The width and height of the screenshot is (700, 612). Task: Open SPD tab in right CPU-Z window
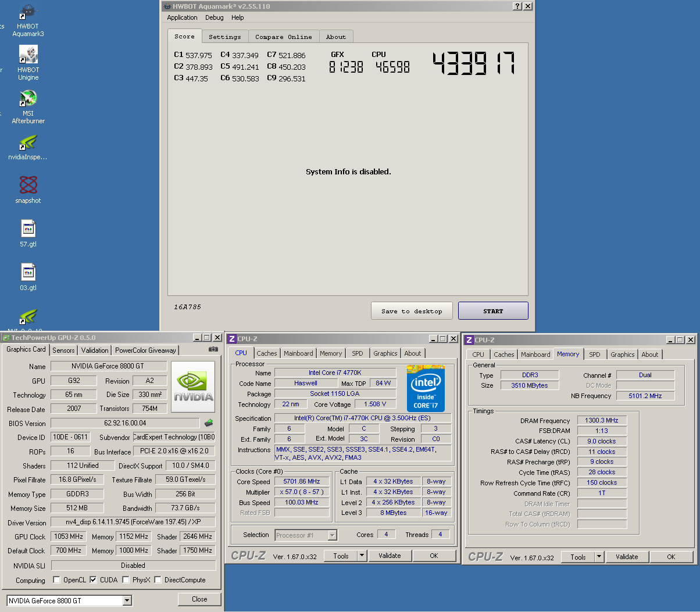(x=595, y=355)
